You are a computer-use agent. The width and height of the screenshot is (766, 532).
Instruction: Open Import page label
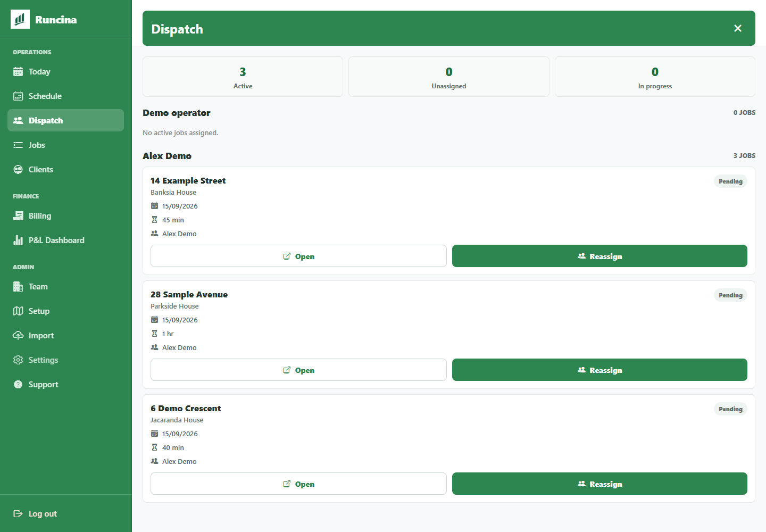[41, 336]
